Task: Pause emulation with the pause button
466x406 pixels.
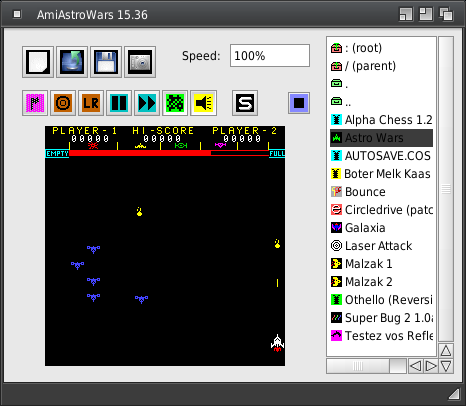Action: [119, 103]
